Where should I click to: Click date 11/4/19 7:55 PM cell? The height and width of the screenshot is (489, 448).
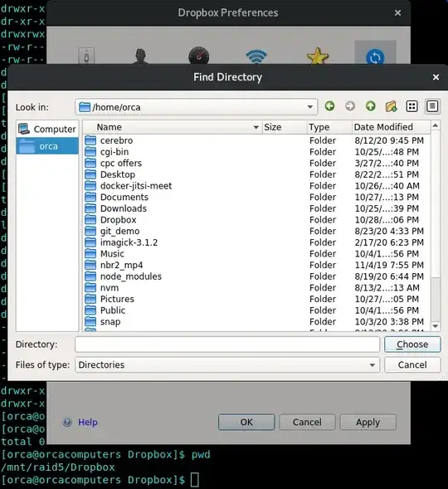click(389, 265)
